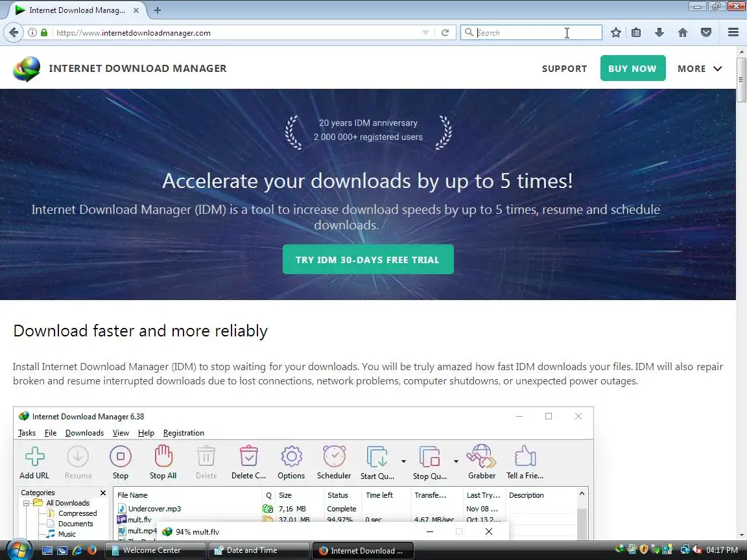Click the green padlock security icon
Screen dimensions: 747x560
44,33
